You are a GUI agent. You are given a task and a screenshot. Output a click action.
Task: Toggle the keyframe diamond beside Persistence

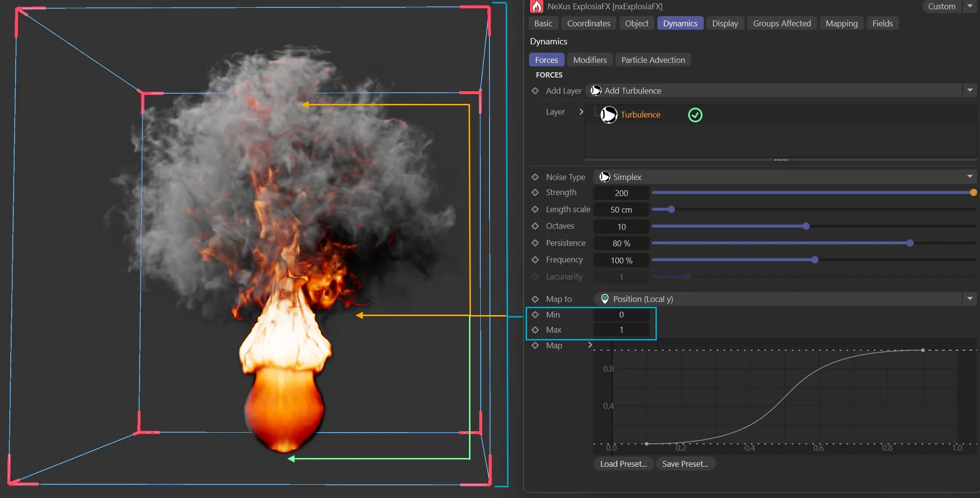click(535, 242)
